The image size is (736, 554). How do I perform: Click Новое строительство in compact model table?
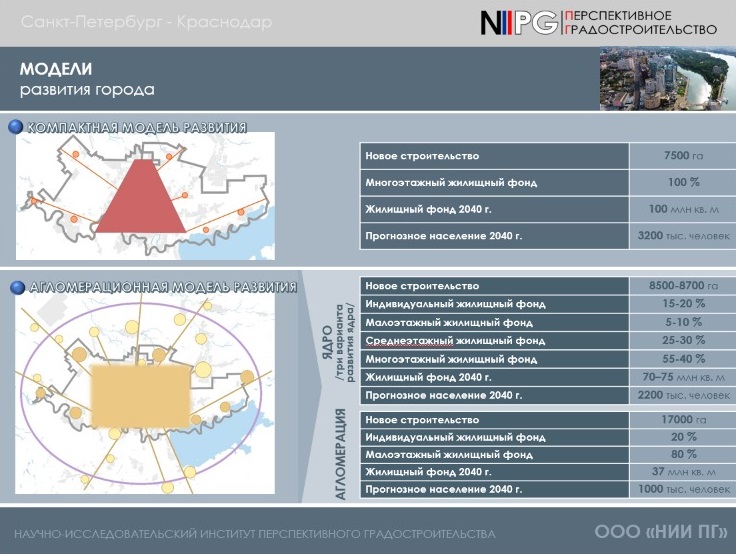click(x=422, y=156)
